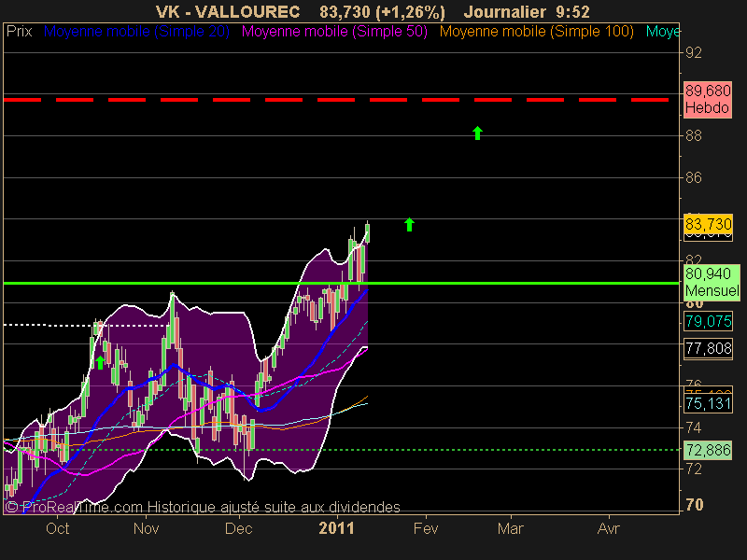Select Moyenne mobile (Simple 20) legend
The height and width of the screenshot is (560, 747).
136,32
